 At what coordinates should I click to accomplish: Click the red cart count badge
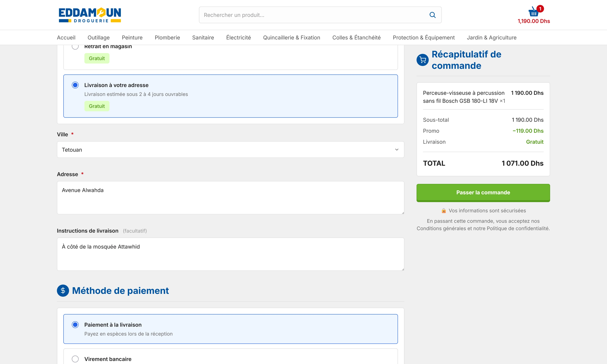(x=540, y=9)
